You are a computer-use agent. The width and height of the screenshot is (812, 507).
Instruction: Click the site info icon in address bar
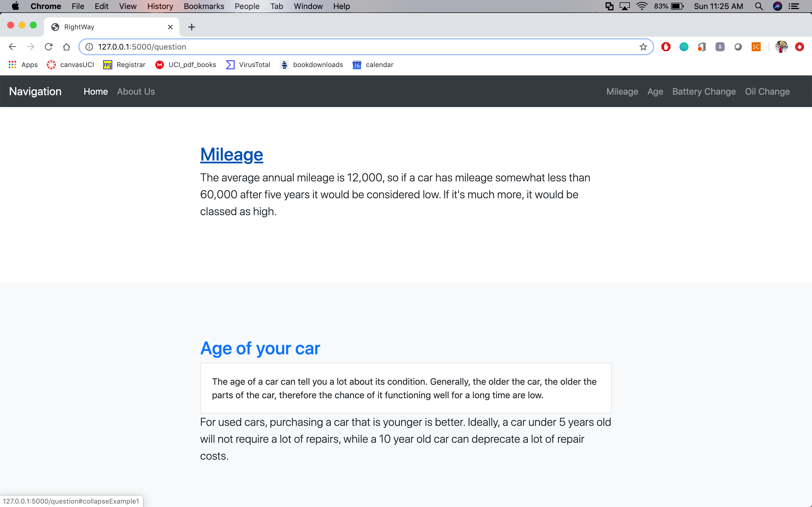(x=89, y=46)
